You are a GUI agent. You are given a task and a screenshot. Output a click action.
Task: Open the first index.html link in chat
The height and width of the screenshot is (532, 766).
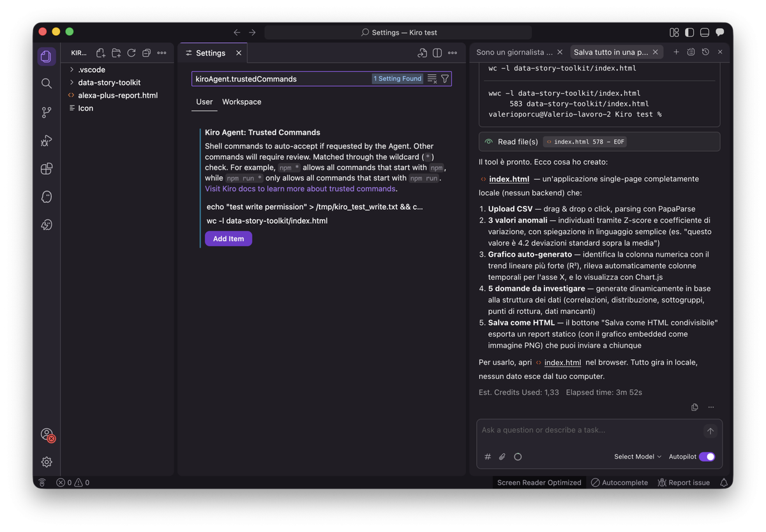(x=509, y=179)
